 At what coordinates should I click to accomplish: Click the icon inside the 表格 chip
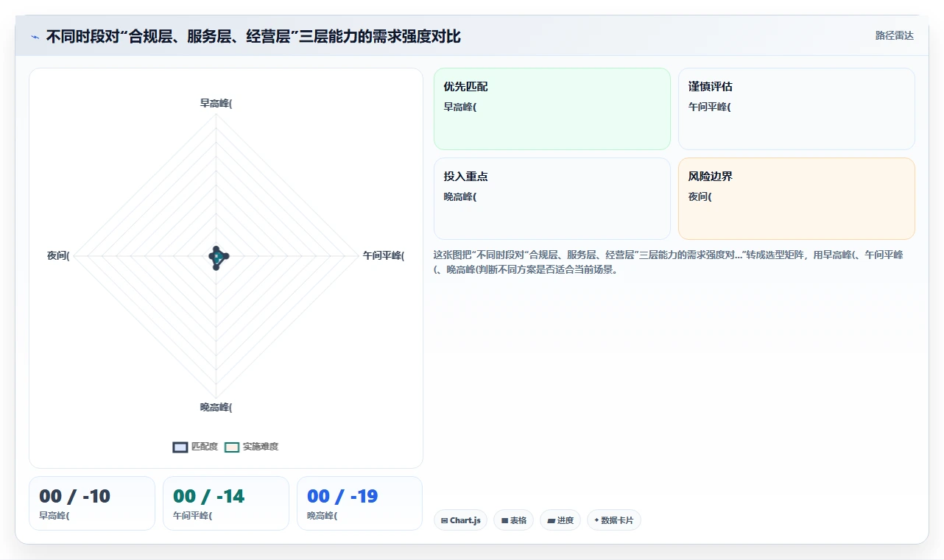tap(504, 521)
